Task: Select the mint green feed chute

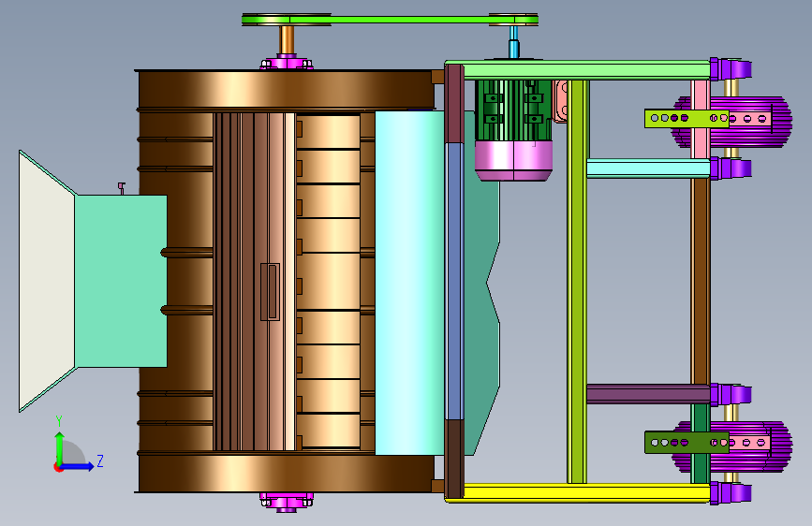Action: tap(121, 281)
